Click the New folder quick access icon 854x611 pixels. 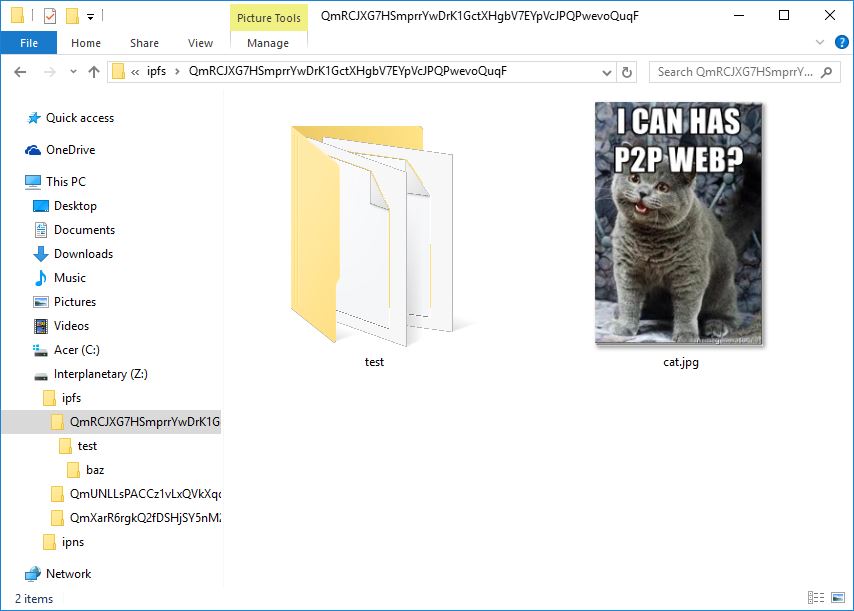point(72,16)
